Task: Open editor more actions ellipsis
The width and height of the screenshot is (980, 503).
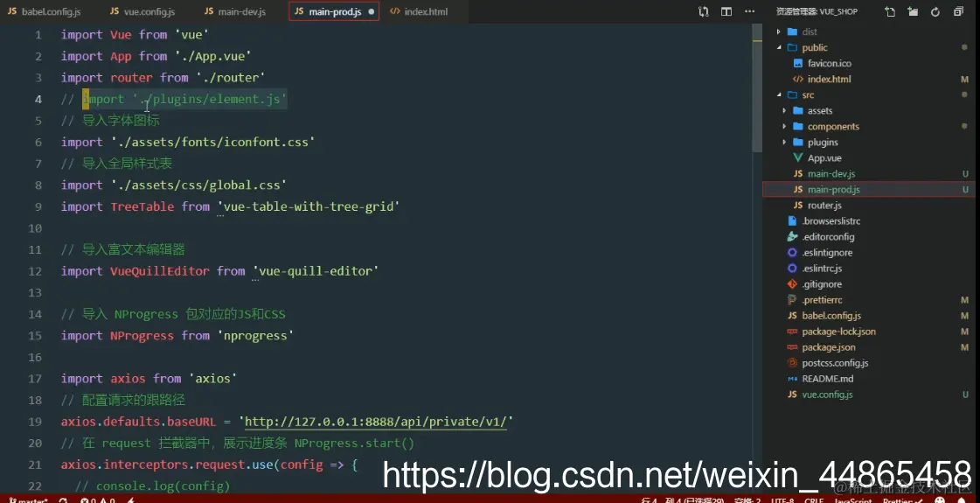Action: [x=749, y=11]
